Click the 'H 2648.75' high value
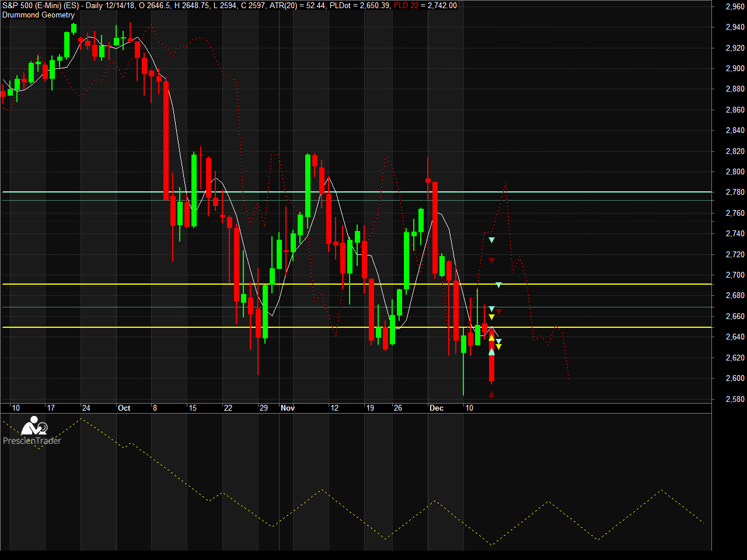Screen dimensions: 747x560 192,5
